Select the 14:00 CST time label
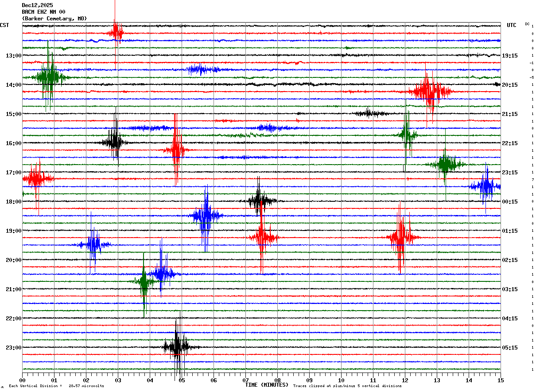Viewport: 536px width, 392px height. (13, 85)
